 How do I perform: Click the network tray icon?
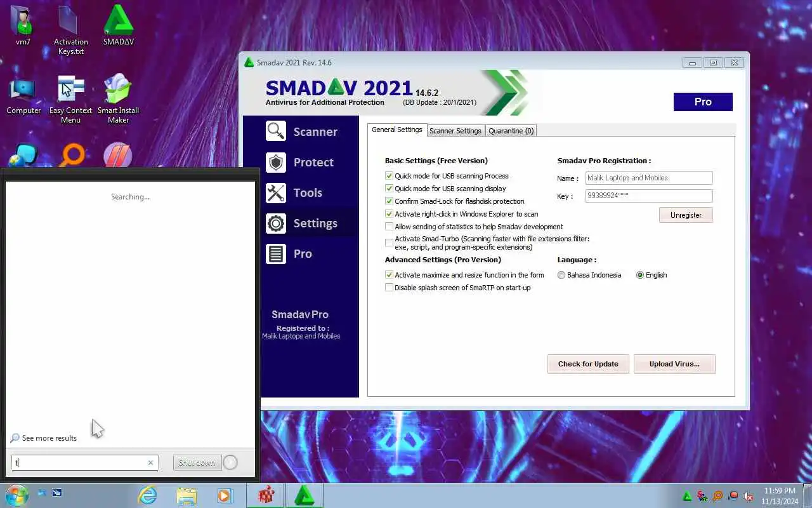click(x=733, y=496)
